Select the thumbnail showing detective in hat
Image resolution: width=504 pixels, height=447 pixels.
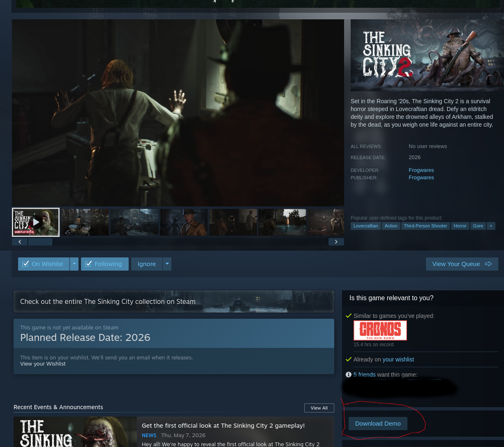pyautogui.click(x=184, y=222)
